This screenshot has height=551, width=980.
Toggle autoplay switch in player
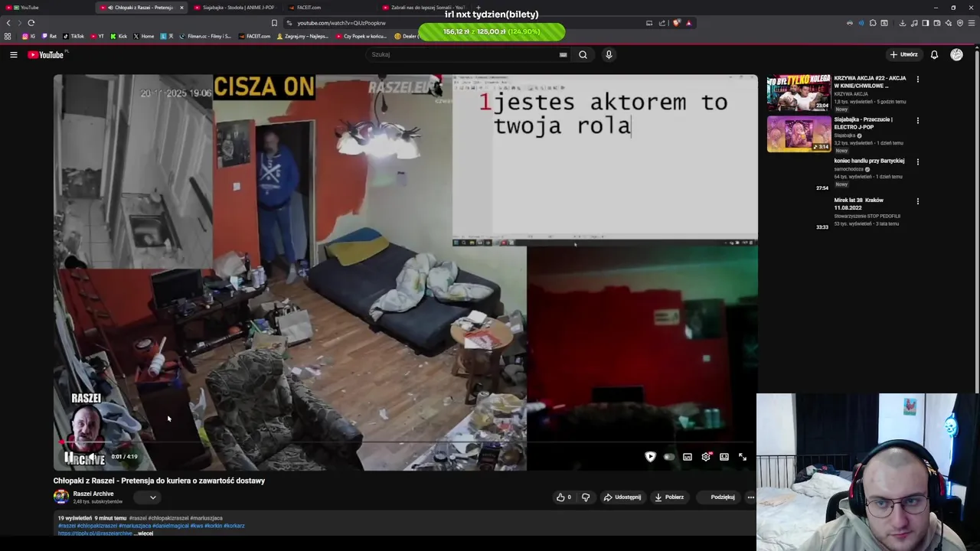(669, 457)
